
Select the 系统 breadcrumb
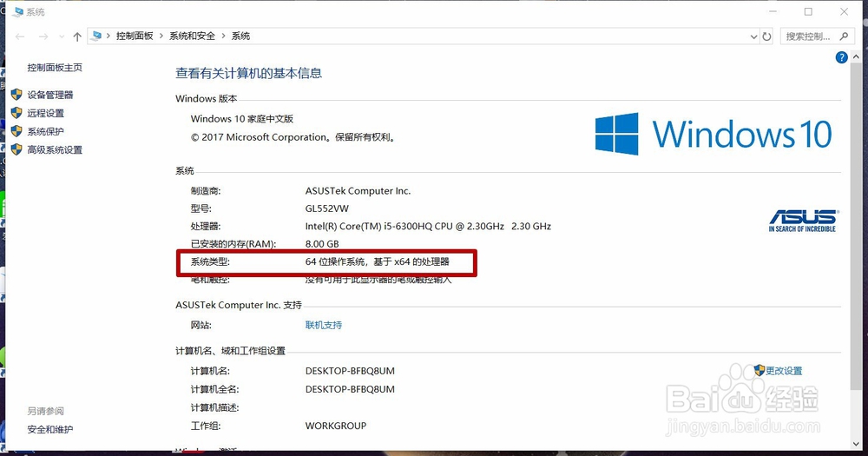click(x=240, y=36)
